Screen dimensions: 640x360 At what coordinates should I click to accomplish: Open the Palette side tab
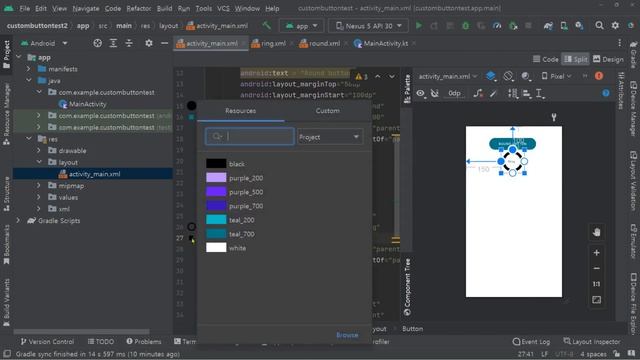[407, 89]
